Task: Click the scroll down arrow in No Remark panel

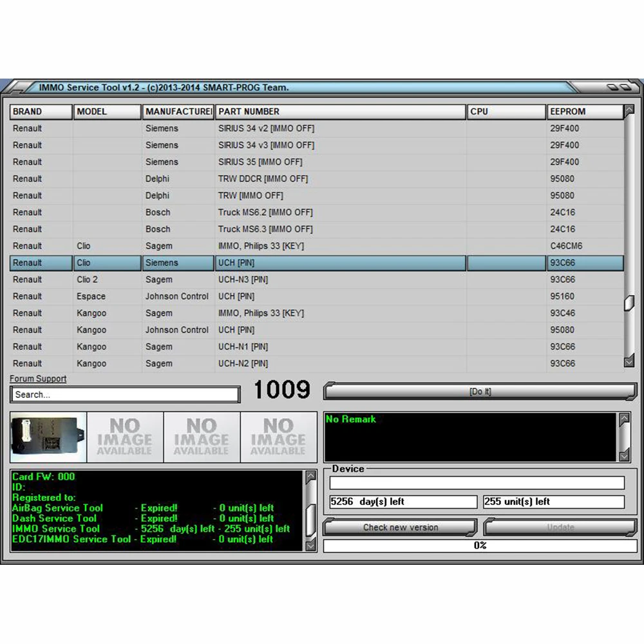Action: pyautogui.click(x=624, y=455)
